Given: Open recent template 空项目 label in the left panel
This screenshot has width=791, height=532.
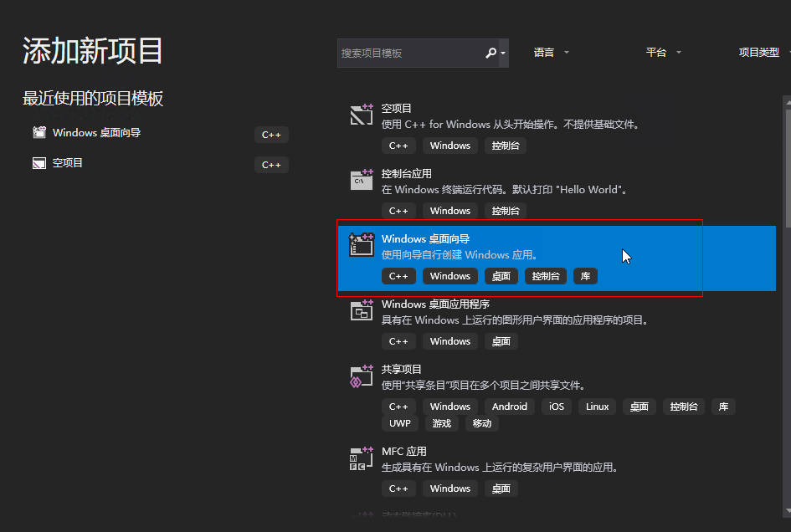Looking at the screenshot, I should [x=67, y=163].
